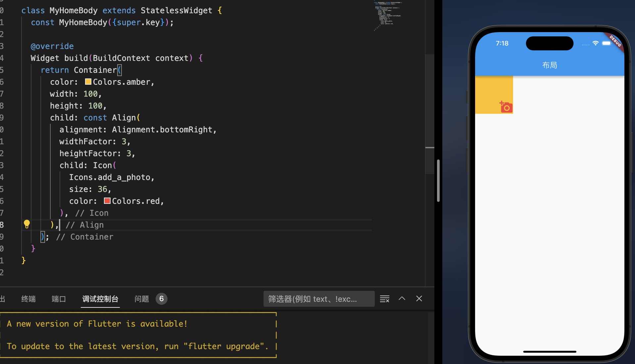635x364 pixels.
Task: Click the editor vertical scrollbar
Action: pos(430,114)
